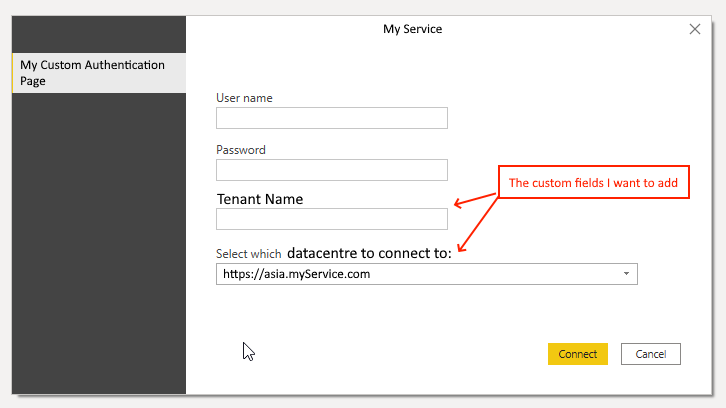
Task: Click the User name input field
Action: coord(332,118)
